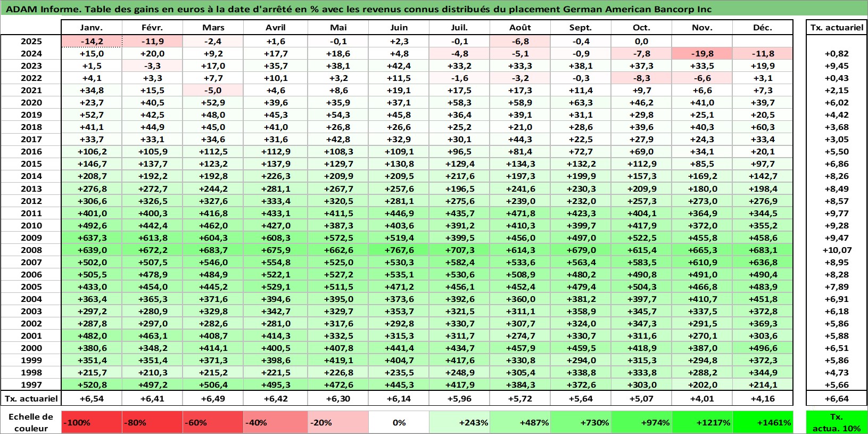Click the 2008 row label
The height and width of the screenshot is (434, 868).
click(31, 250)
